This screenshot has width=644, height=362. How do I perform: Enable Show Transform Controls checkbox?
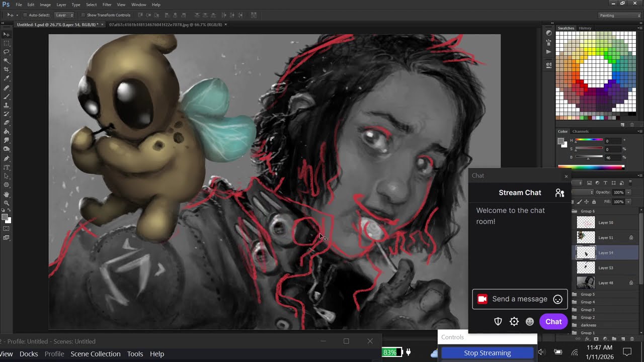(x=83, y=15)
